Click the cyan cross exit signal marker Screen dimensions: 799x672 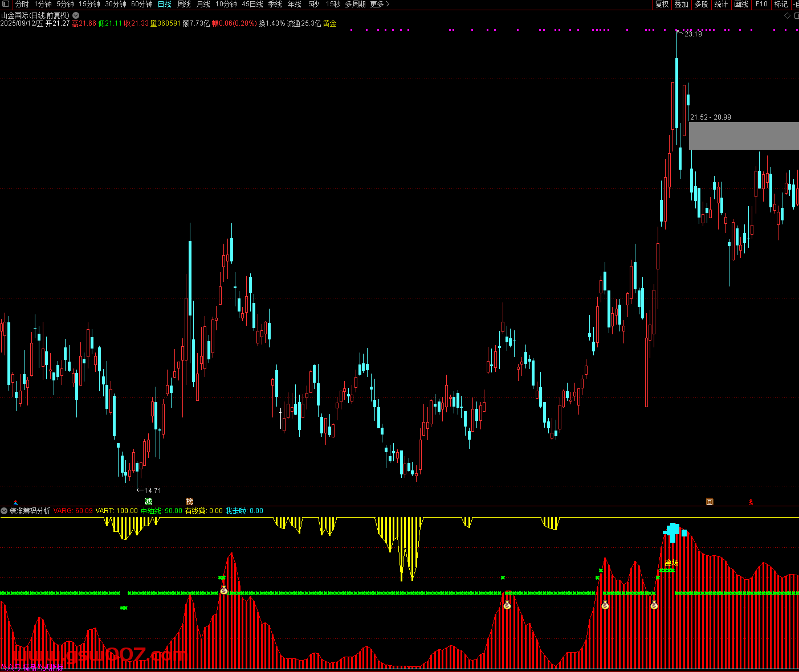[674, 531]
